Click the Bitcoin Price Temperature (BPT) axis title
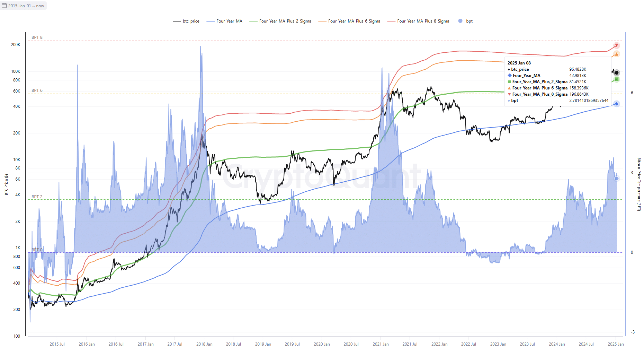This screenshot has width=644, height=347. click(639, 184)
